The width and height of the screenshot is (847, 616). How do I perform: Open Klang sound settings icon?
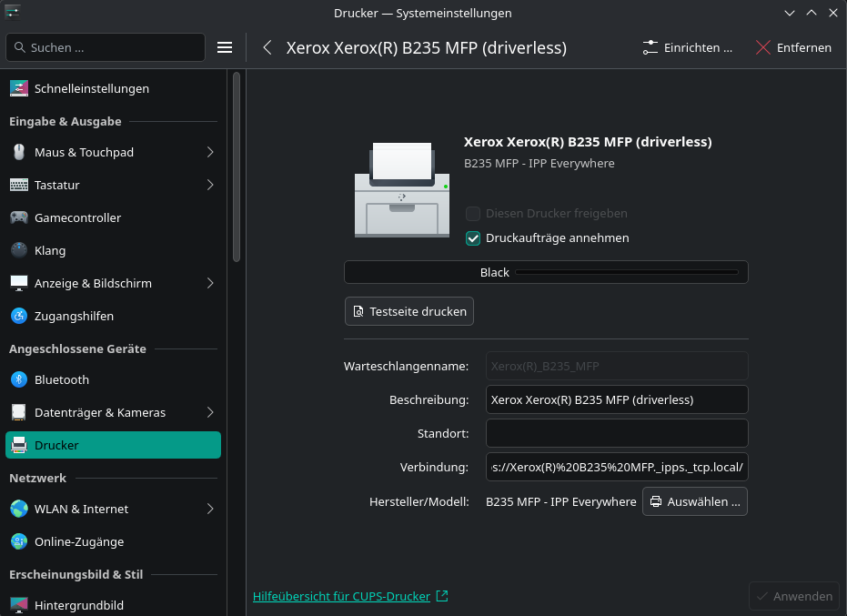(19, 250)
